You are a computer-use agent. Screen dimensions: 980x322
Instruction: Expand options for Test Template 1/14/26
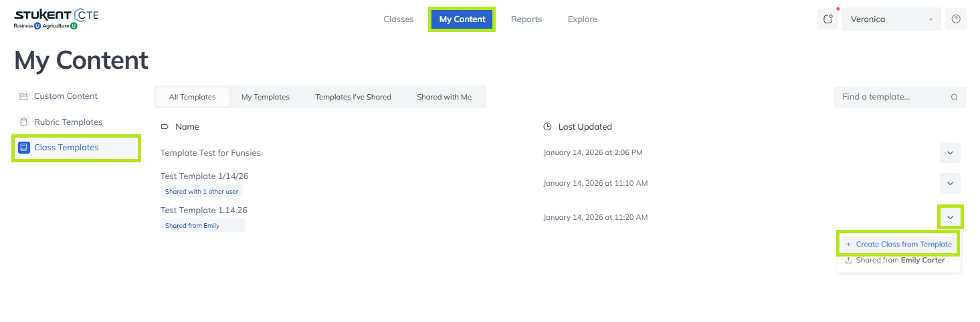[x=950, y=183]
